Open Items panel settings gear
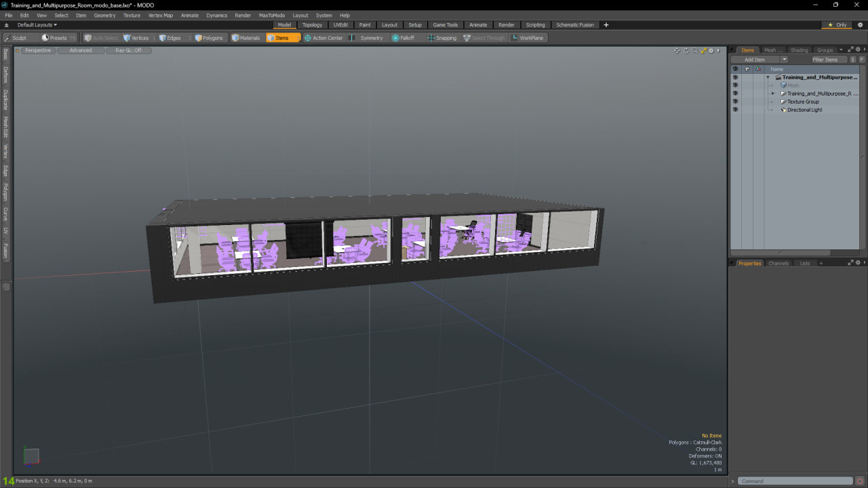 coord(857,49)
